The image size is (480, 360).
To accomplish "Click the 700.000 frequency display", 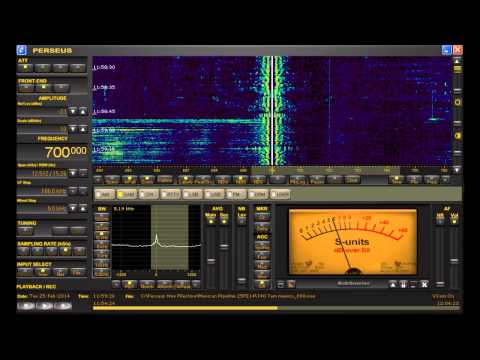I will pyautogui.click(x=53, y=152).
